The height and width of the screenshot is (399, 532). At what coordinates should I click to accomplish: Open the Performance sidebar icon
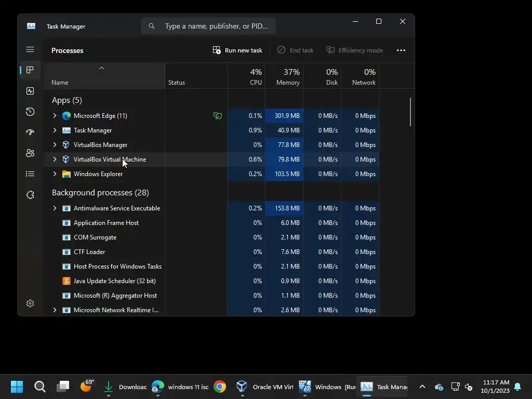pos(30,91)
